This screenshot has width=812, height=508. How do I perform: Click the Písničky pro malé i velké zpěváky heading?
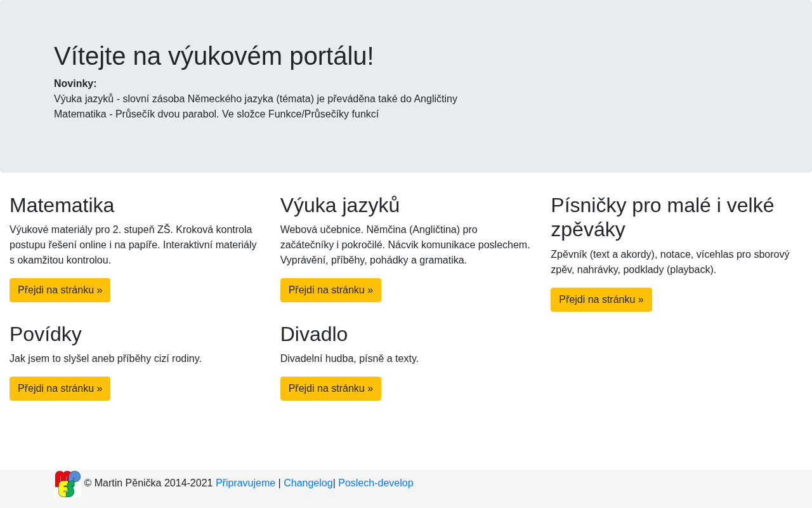pos(662,217)
